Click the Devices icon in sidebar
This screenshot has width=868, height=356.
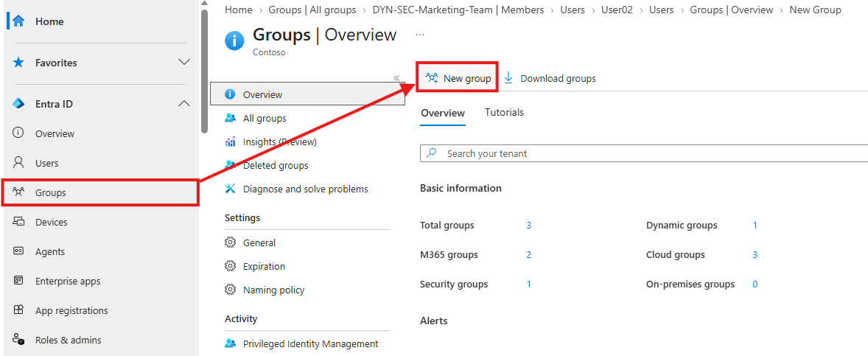pos(18,222)
